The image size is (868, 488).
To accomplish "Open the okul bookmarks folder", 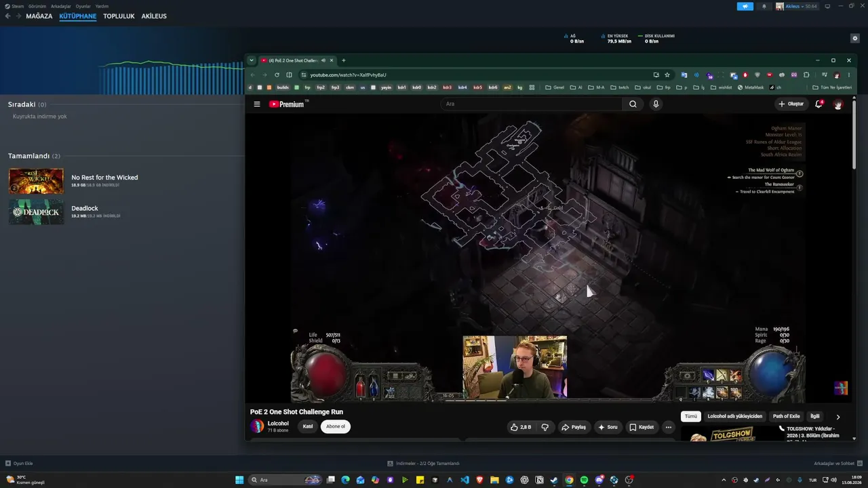I will [x=642, y=87].
